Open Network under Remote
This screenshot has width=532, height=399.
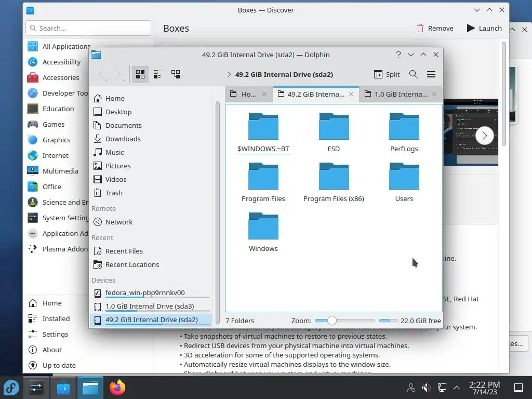pyautogui.click(x=152, y=222)
